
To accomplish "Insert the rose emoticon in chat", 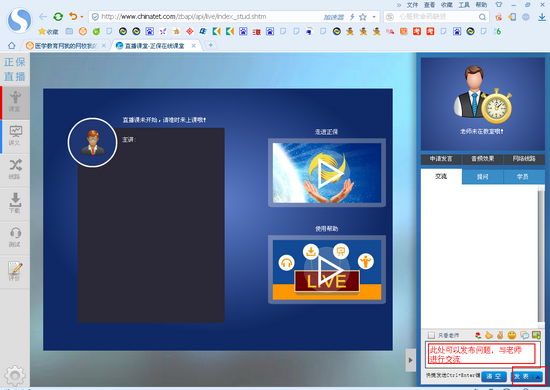I will (478, 335).
